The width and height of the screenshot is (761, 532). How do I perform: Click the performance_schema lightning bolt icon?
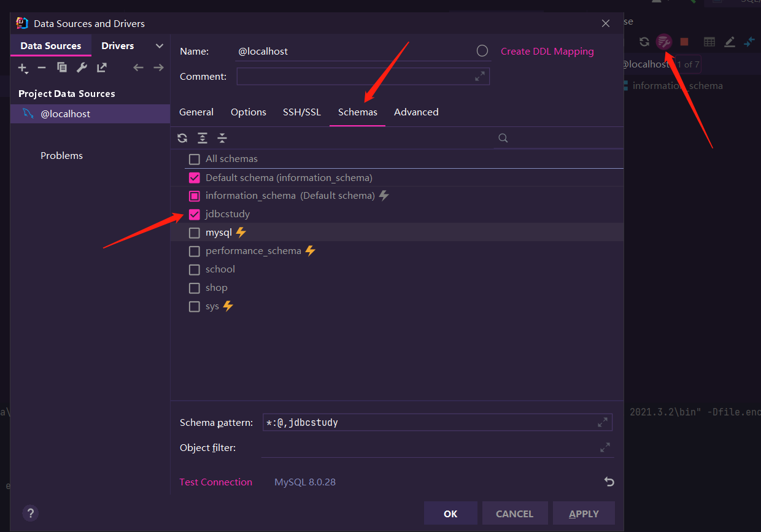pos(310,250)
